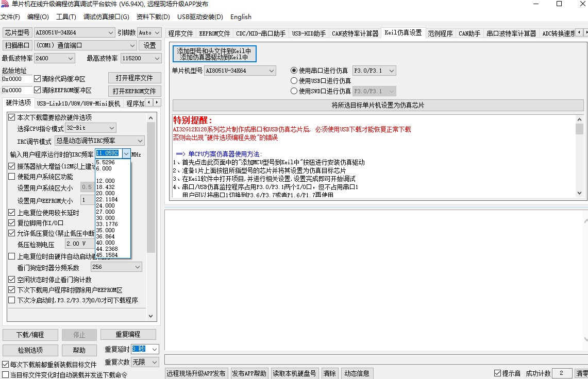Image resolution: width=588 pixels, height=379 pixels.
Task: Open the 编程(O) menu
Action: click(x=38, y=17)
